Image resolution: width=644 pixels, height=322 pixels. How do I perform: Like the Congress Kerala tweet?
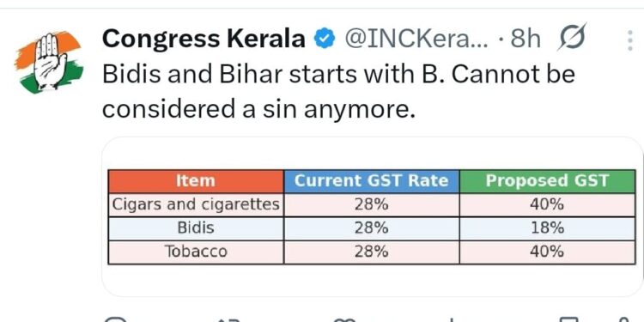click(344, 319)
